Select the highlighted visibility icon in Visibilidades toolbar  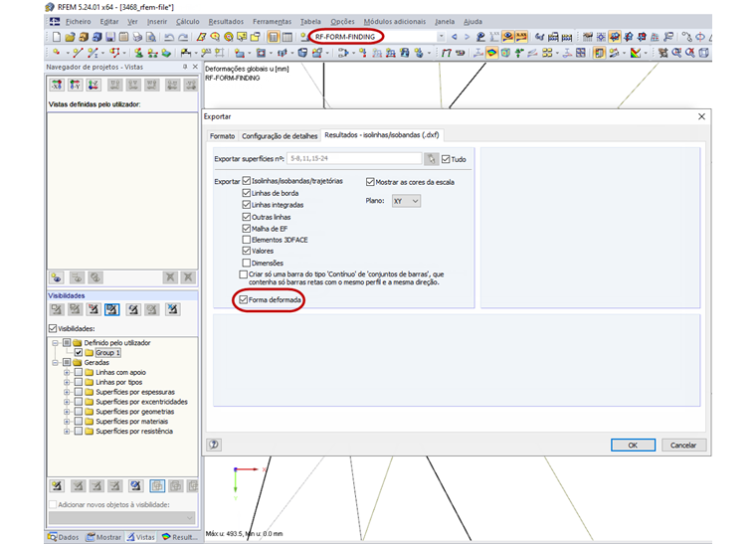[x=111, y=309]
